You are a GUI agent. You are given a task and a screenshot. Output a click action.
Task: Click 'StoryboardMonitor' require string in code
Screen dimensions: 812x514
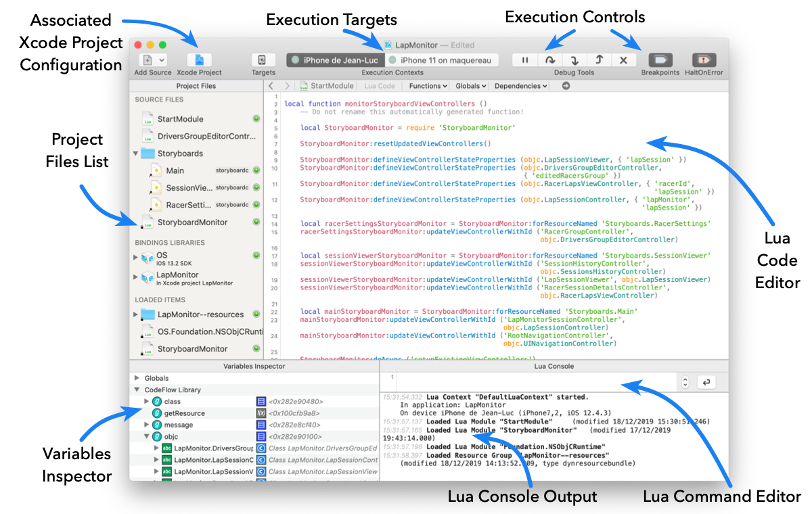click(478, 127)
